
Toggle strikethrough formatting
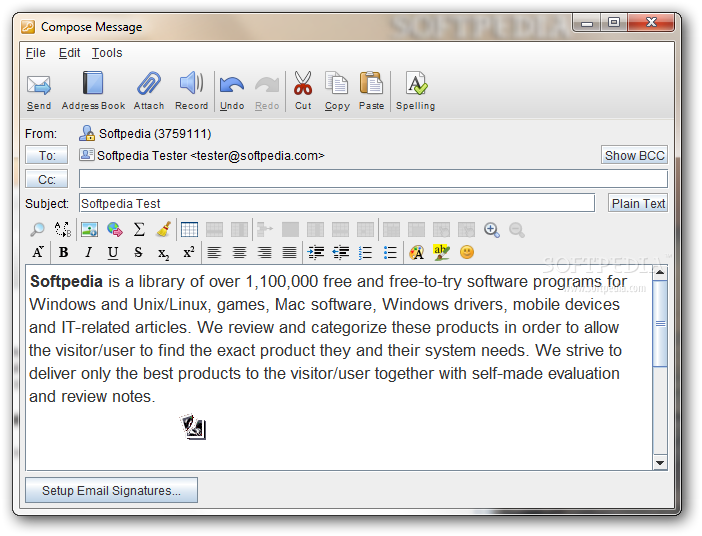click(138, 253)
